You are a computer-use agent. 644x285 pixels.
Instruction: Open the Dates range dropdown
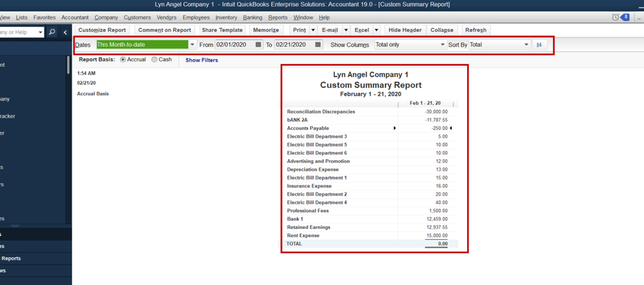point(192,45)
